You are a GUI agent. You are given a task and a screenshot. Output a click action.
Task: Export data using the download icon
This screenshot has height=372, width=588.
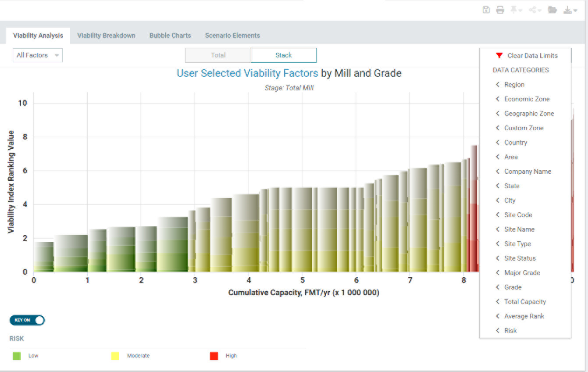[x=567, y=9]
